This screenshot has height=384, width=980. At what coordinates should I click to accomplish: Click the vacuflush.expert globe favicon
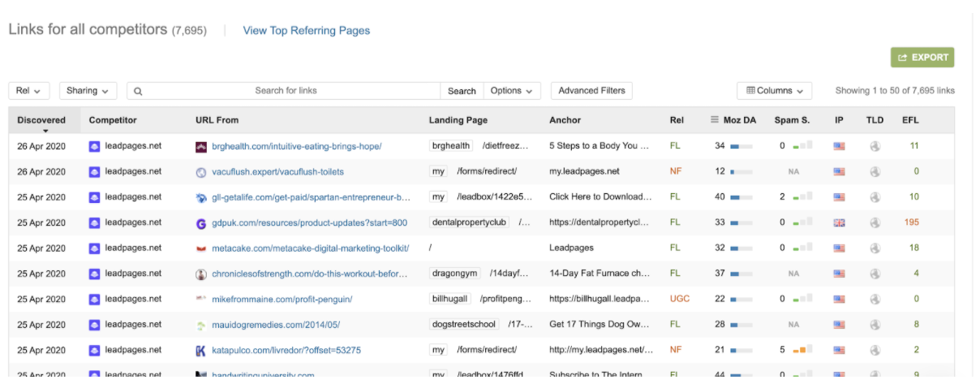point(201,172)
